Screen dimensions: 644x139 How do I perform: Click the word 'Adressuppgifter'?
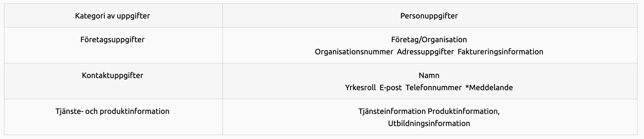425,52
